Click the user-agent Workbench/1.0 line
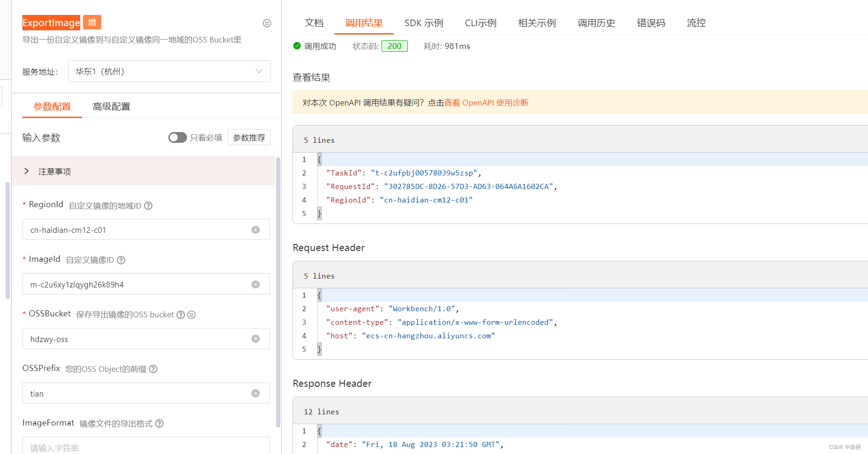868x454 pixels. coord(392,308)
